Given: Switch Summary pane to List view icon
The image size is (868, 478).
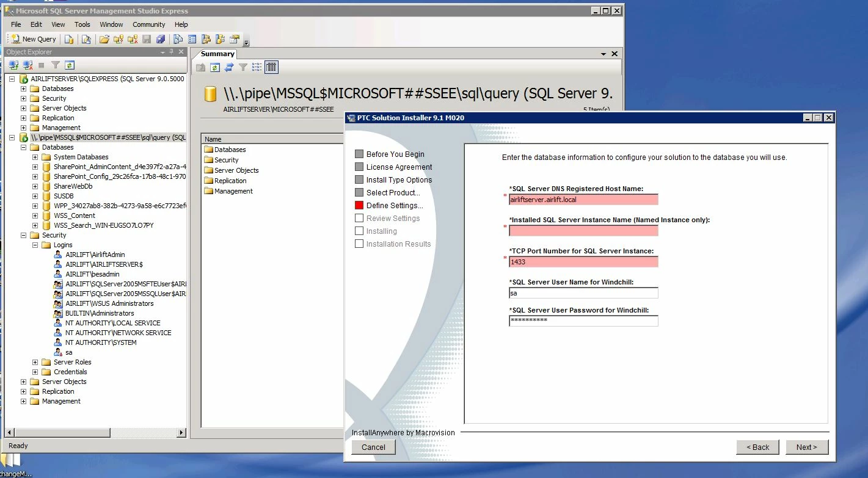Looking at the screenshot, I should click(x=257, y=67).
